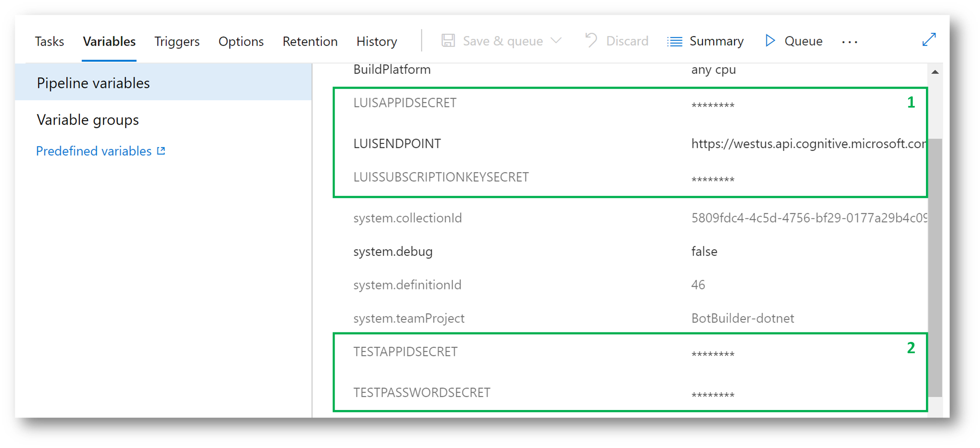The image size is (980, 448).
Task: Open the more actions ellipsis menu
Action: pos(849,42)
